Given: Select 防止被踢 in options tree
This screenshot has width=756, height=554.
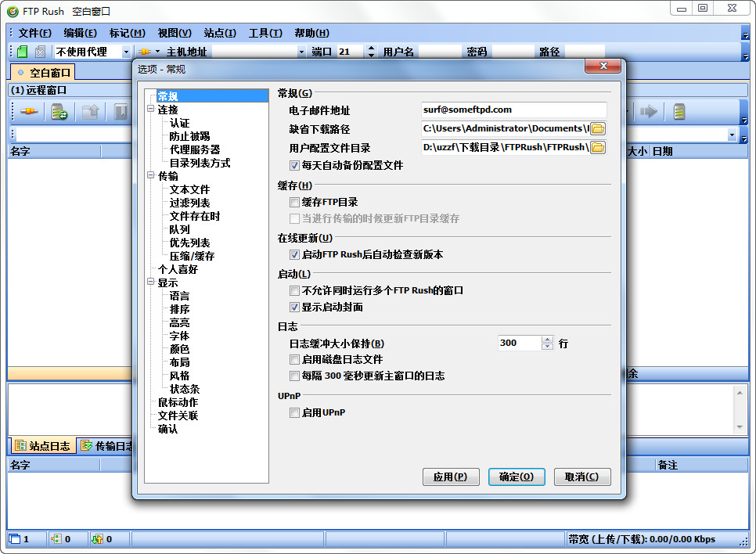Looking at the screenshot, I should pyautogui.click(x=189, y=136).
